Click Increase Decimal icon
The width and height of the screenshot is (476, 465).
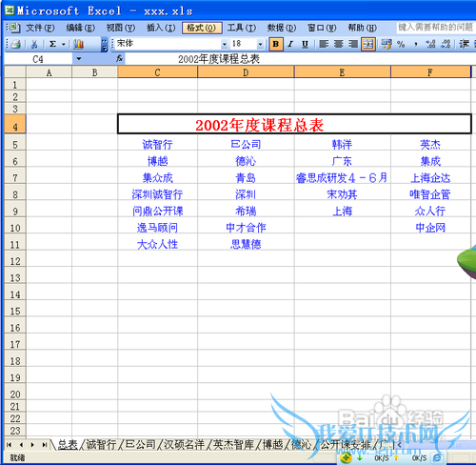pos(430,44)
